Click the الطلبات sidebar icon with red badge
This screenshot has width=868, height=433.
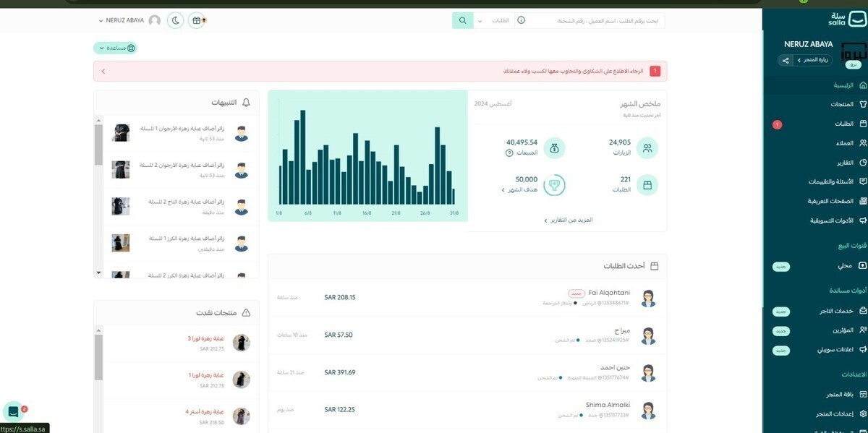pyautogui.click(x=862, y=124)
